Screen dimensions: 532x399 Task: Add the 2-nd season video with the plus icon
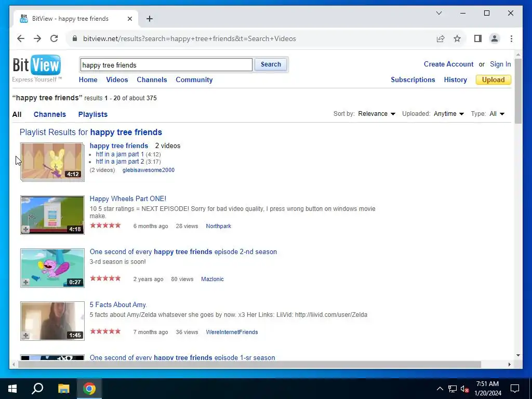26,282
